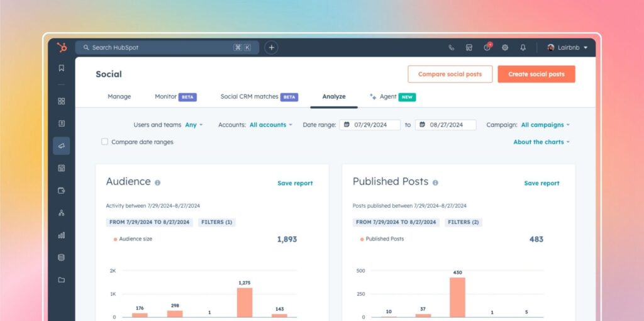Click the published posts total 483 value

[x=536, y=239]
